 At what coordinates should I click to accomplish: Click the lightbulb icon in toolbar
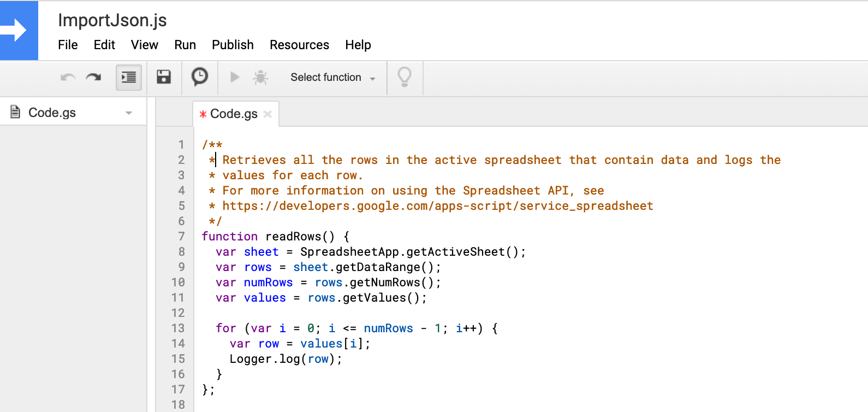click(405, 77)
